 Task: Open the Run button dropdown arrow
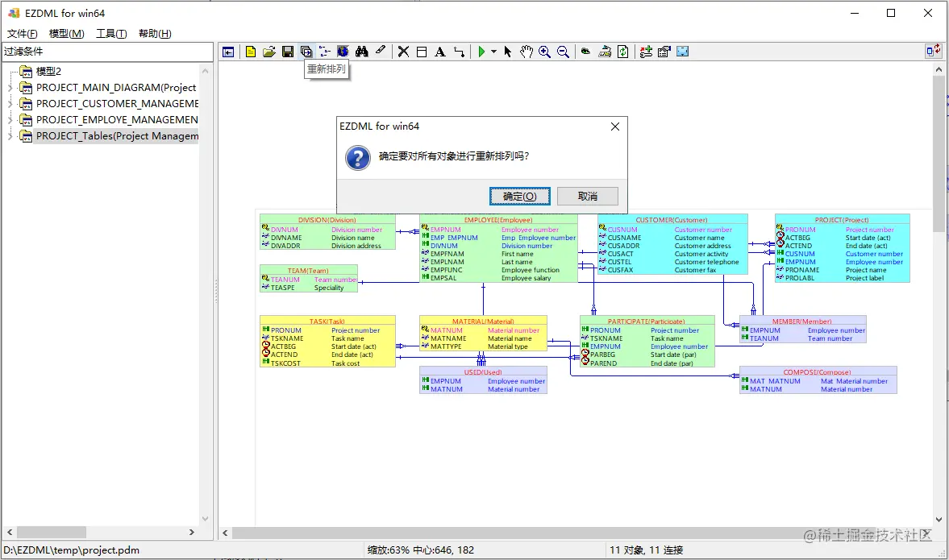click(x=493, y=52)
